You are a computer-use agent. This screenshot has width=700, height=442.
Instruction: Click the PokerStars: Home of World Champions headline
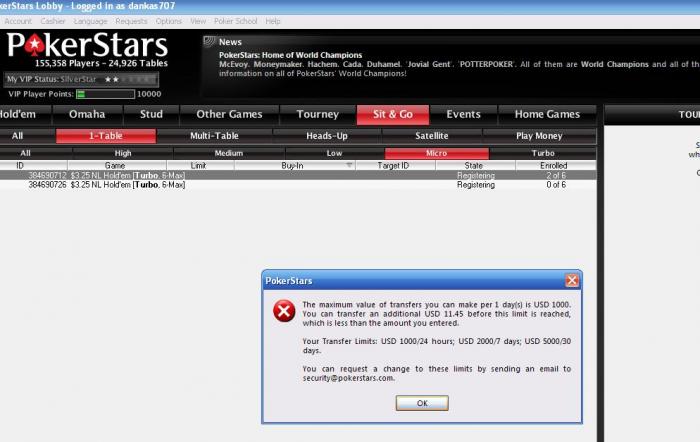[x=290, y=55]
